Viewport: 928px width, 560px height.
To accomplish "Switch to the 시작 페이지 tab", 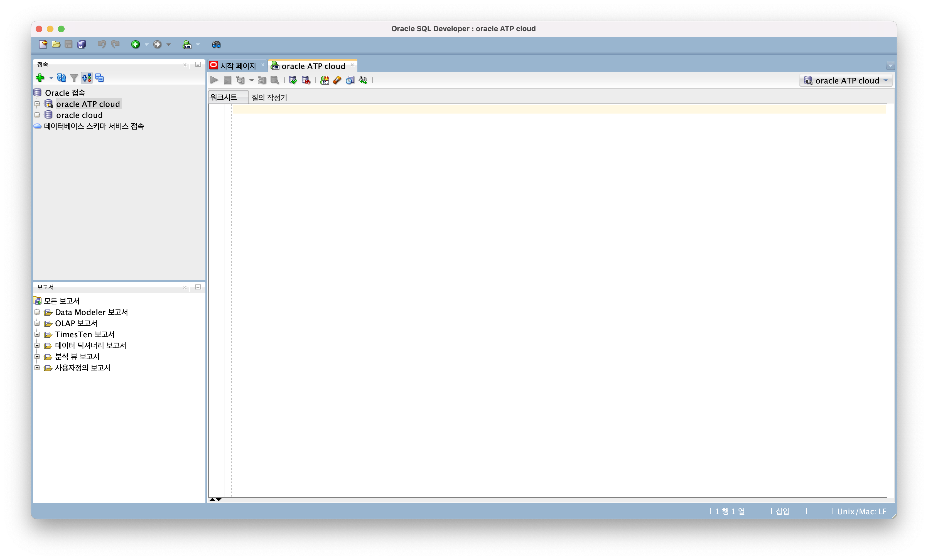I will coord(237,66).
